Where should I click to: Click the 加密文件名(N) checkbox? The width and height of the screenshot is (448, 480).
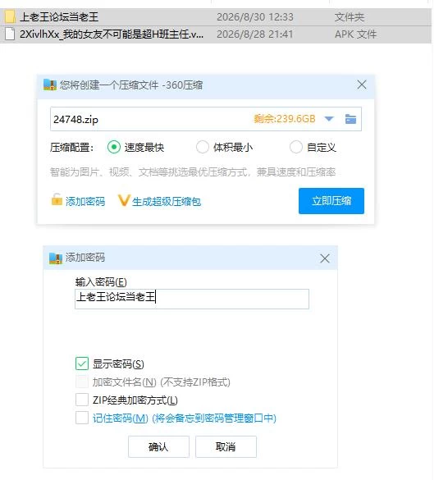point(82,382)
